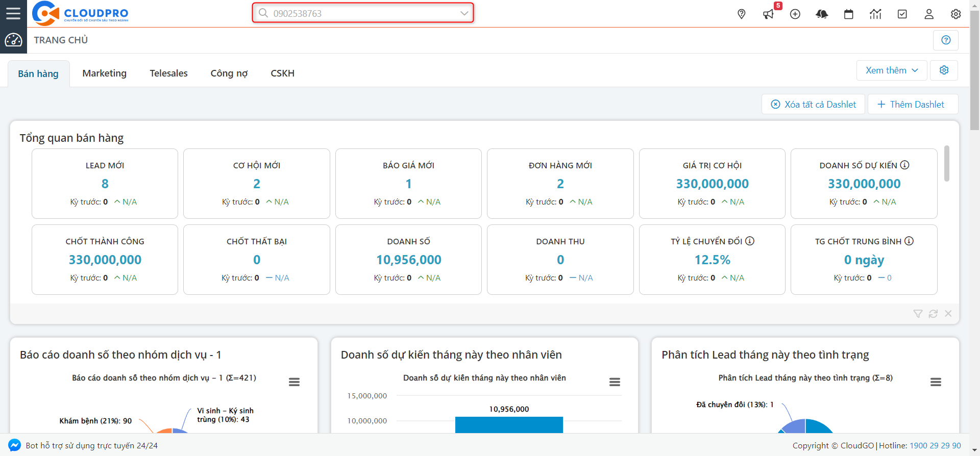
Task: Click Giá trị cơ hội value 330,000,000
Action: tap(712, 184)
